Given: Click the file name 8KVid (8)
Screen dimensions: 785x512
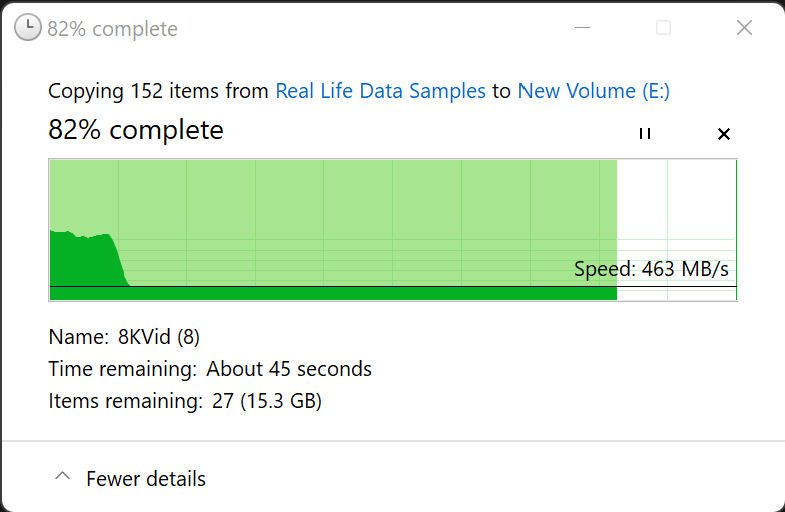Looking at the screenshot, I should pyautogui.click(x=159, y=337).
